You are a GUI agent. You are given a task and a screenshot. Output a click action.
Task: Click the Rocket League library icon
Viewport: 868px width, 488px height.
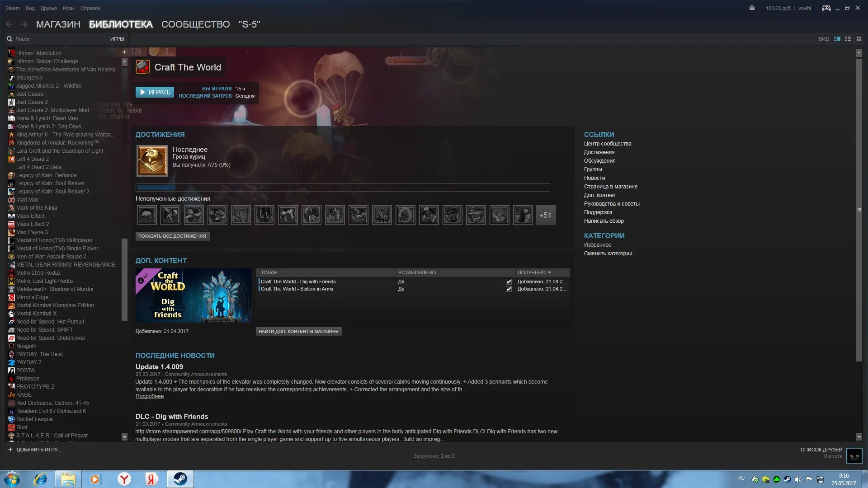point(11,419)
